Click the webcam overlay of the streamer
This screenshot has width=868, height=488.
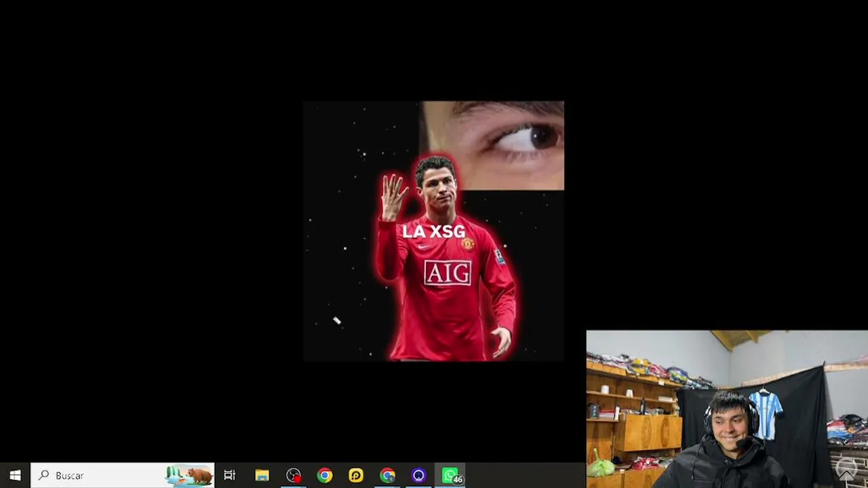[x=727, y=409]
